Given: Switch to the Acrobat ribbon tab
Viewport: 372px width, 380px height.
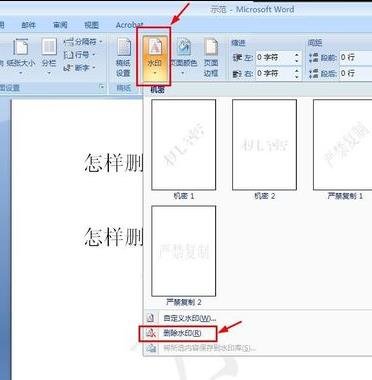Looking at the screenshot, I should [129, 25].
